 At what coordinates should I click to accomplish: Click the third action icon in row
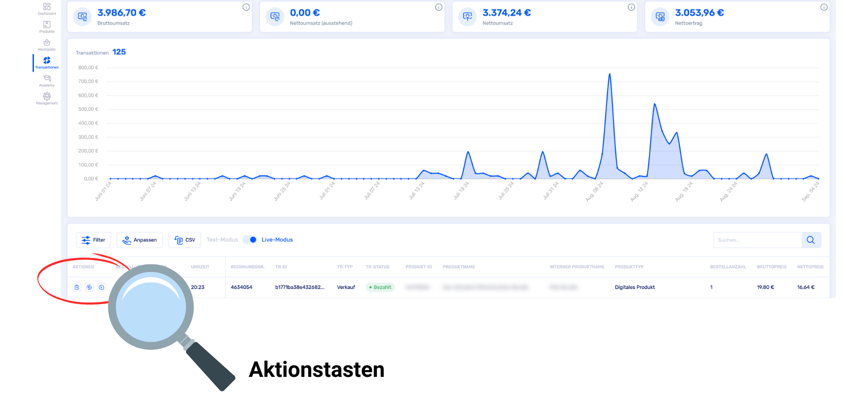click(x=102, y=287)
